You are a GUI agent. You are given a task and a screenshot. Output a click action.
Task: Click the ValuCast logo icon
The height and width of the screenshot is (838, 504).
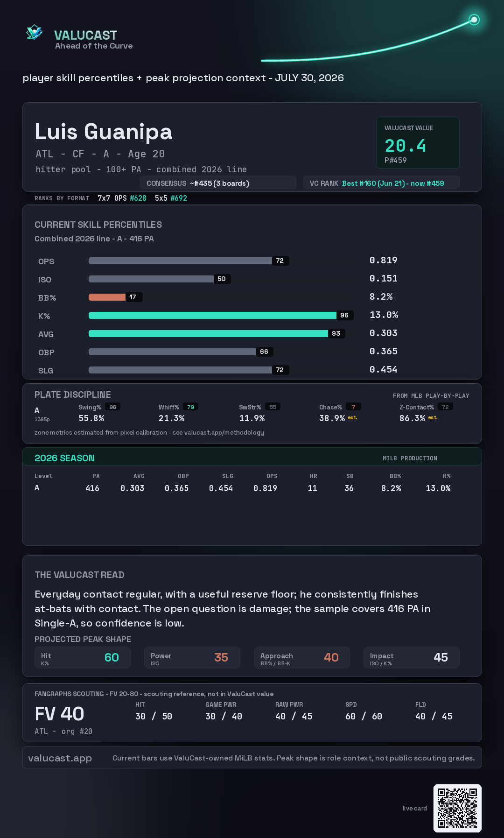34,33
